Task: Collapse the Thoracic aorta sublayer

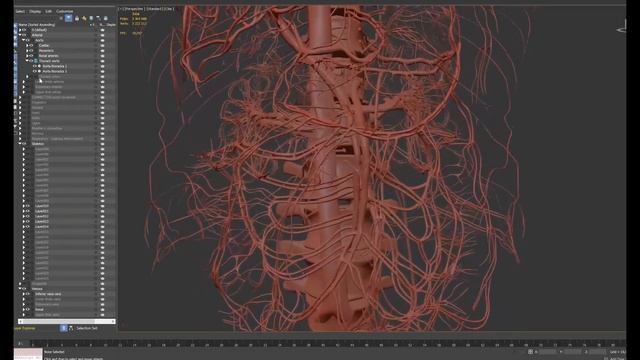Action: point(27,60)
